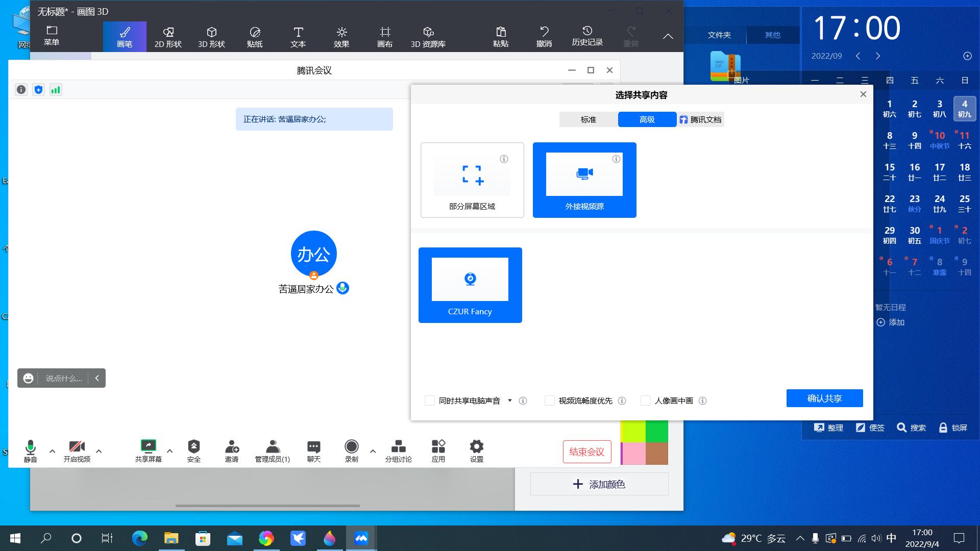This screenshot has height=551, width=980.
Task: Click the End Meeting button
Action: (x=586, y=452)
